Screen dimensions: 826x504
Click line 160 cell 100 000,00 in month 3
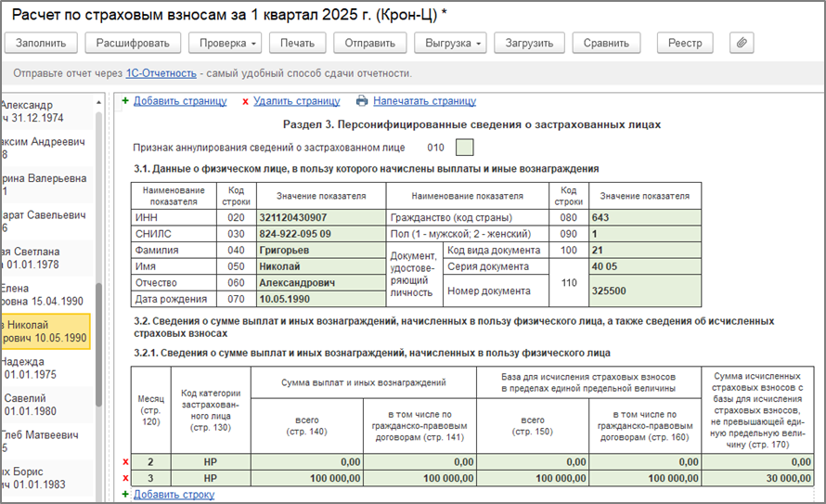[x=645, y=478]
